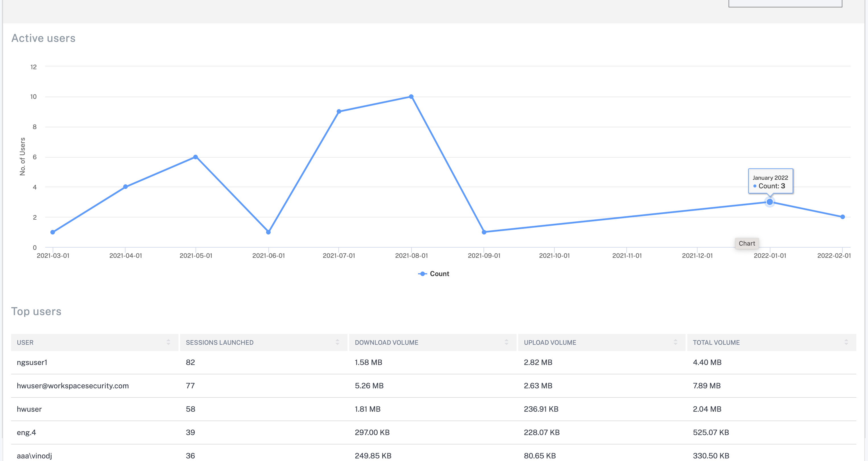Select the July 2021 data point
Image resolution: width=868 pixels, height=461 pixels.
pos(339,112)
